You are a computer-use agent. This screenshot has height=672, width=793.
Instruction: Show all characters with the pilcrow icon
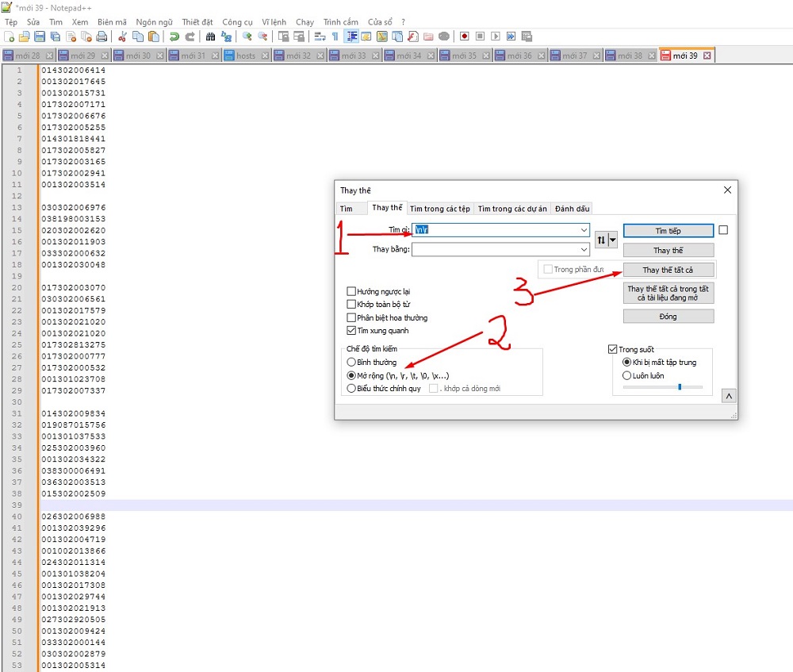[335, 36]
